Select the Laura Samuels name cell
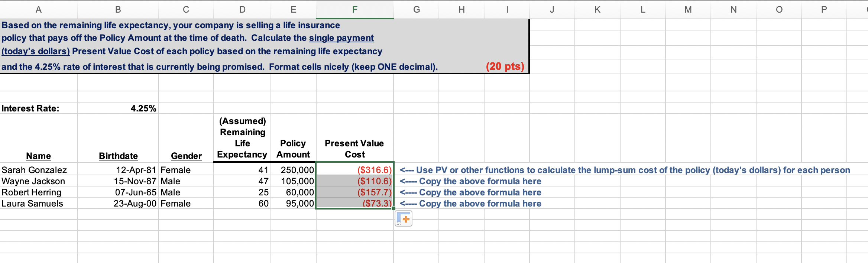The width and height of the screenshot is (868, 263). pyautogui.click(x=39, y=203)
